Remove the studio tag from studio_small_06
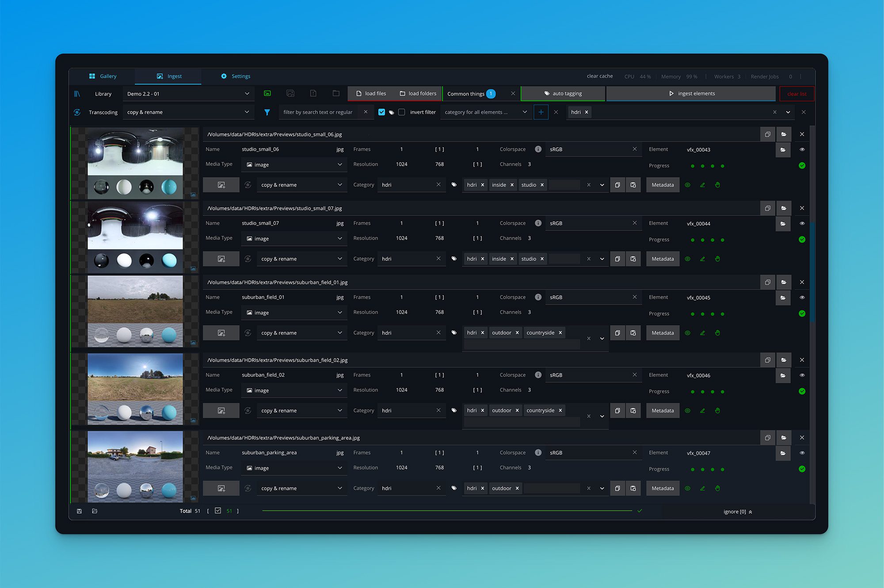The width and height of the screenshot is (884, 588). (x=543, y=185)
